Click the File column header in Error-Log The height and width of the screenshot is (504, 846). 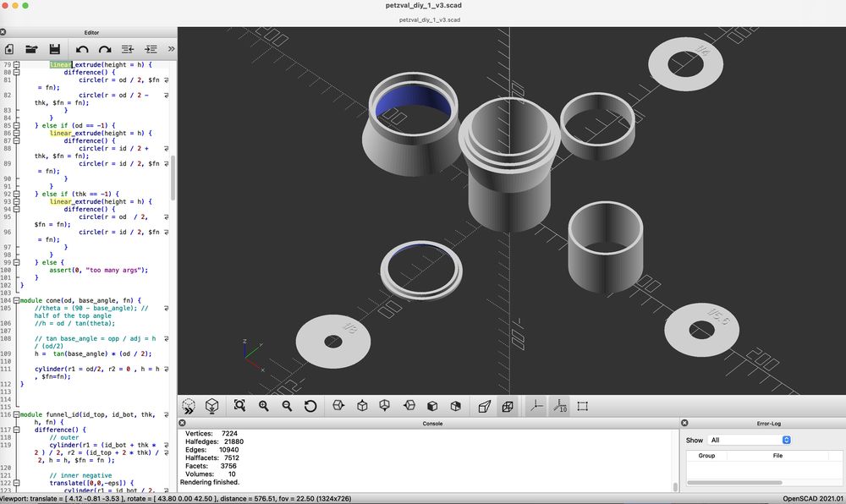777,455
